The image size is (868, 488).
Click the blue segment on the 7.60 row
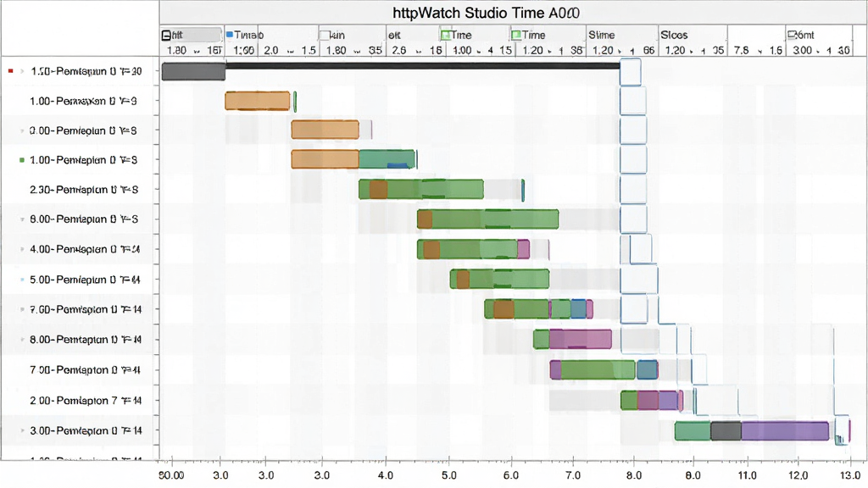coord(578,308)
